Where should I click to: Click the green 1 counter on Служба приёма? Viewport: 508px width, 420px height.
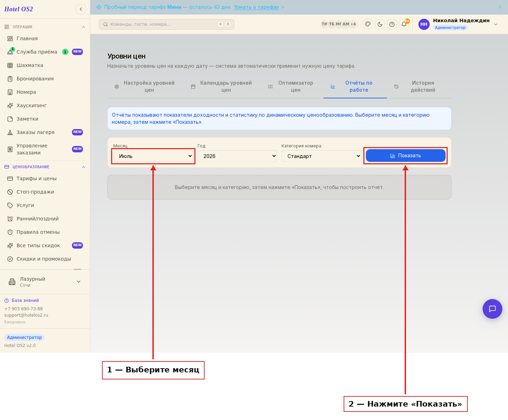click(65, 52)
